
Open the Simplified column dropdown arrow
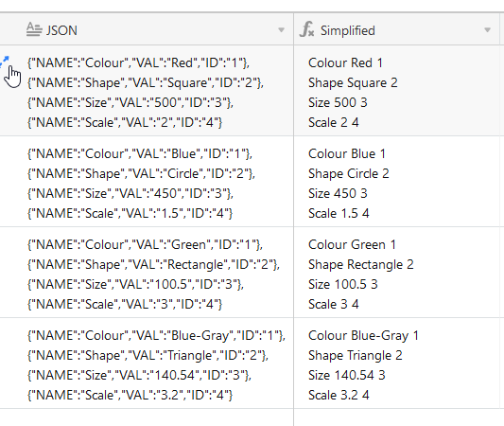tap(487, 30)
